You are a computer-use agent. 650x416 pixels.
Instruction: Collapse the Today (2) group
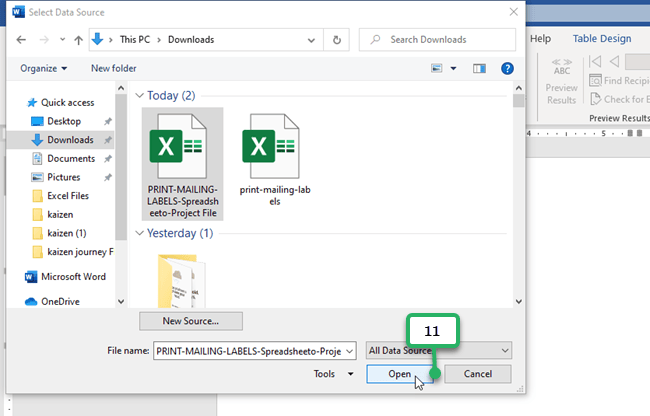coord(139,96)
